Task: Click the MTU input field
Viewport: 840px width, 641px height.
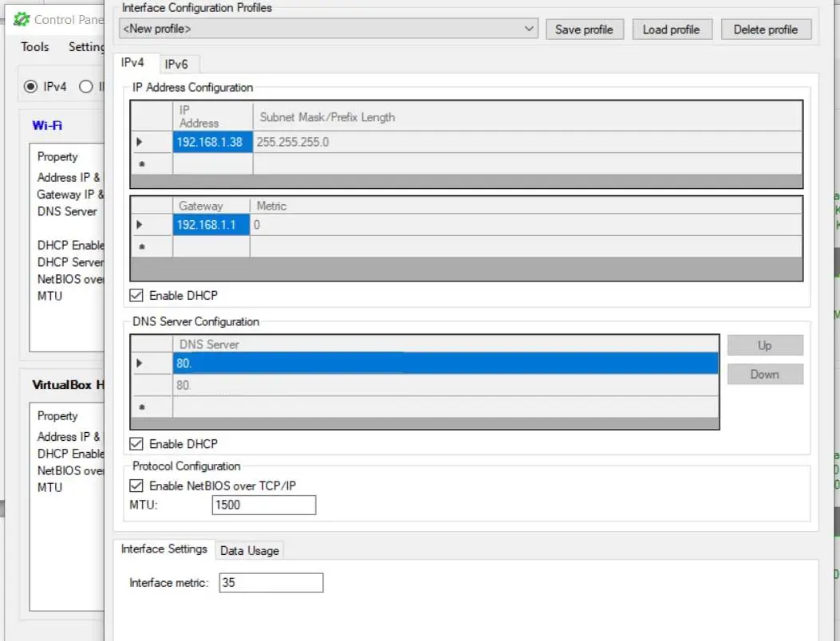Action: click(263, 505)
